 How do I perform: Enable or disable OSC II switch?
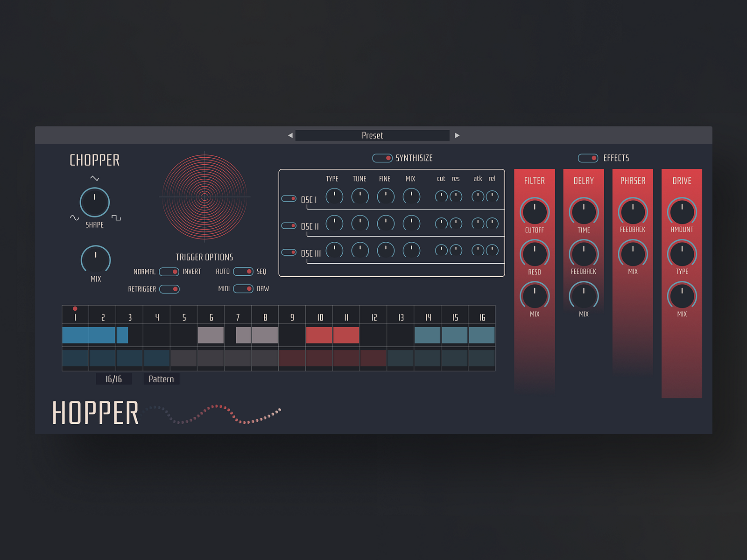pyautogui.click(x=289, y=226)
